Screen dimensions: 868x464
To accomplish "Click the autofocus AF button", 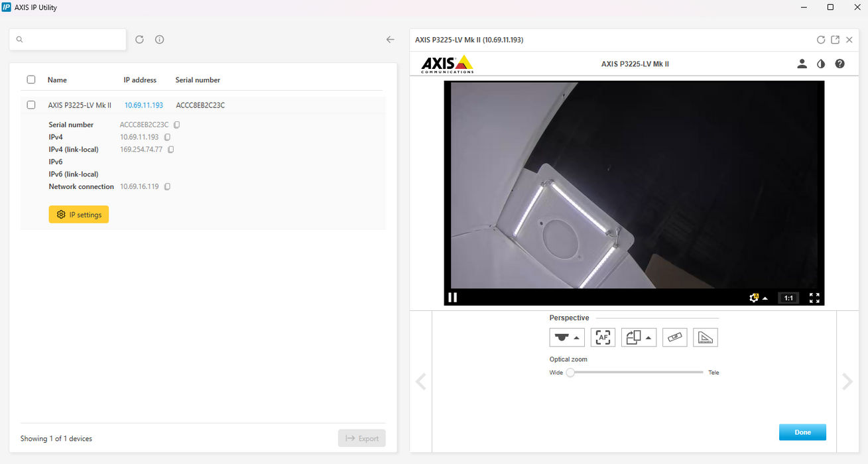I will [603, 337].
